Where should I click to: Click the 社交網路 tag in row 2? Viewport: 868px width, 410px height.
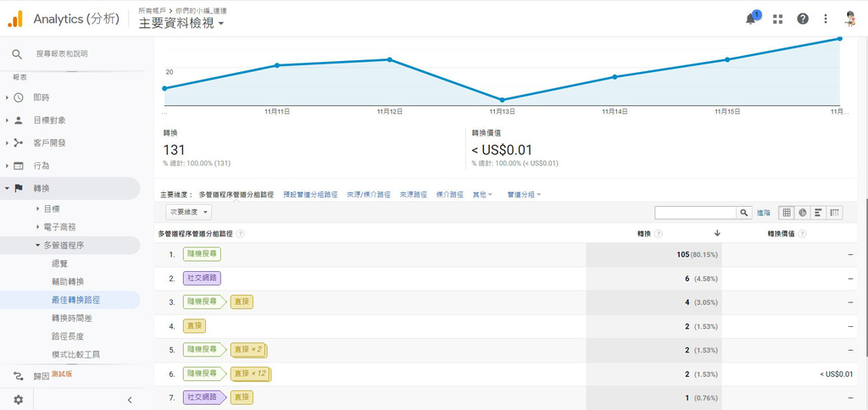[x=202, y=279]
